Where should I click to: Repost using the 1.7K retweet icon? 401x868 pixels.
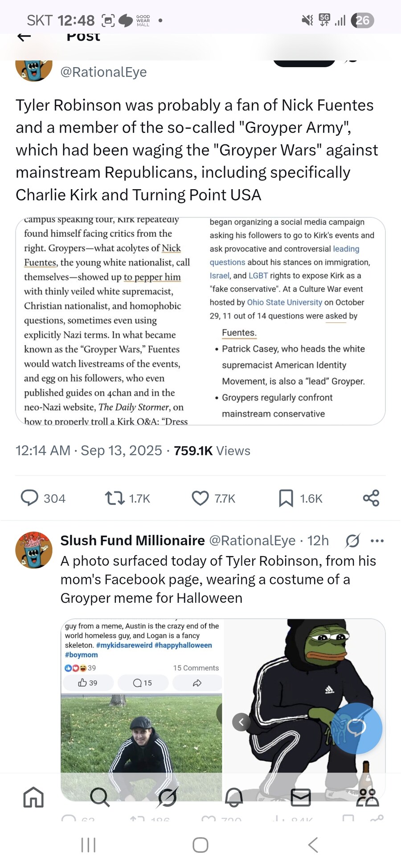pyautogui.click(x=115, y=498)
